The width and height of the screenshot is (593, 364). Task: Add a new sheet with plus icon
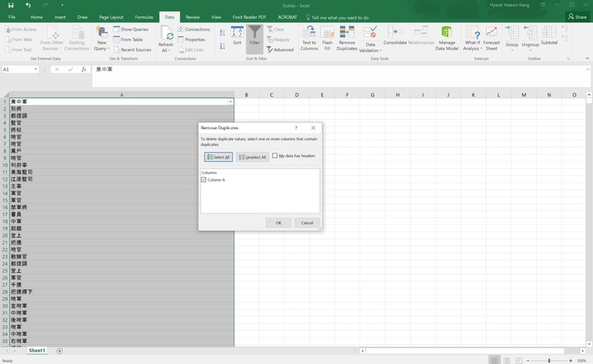pyautogui.click(x=59, y=351)
